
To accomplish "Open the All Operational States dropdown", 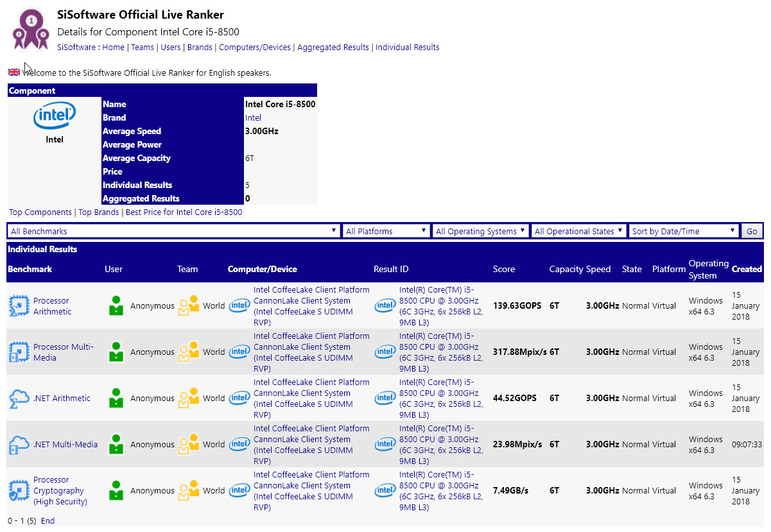I will tap(579, 231).
